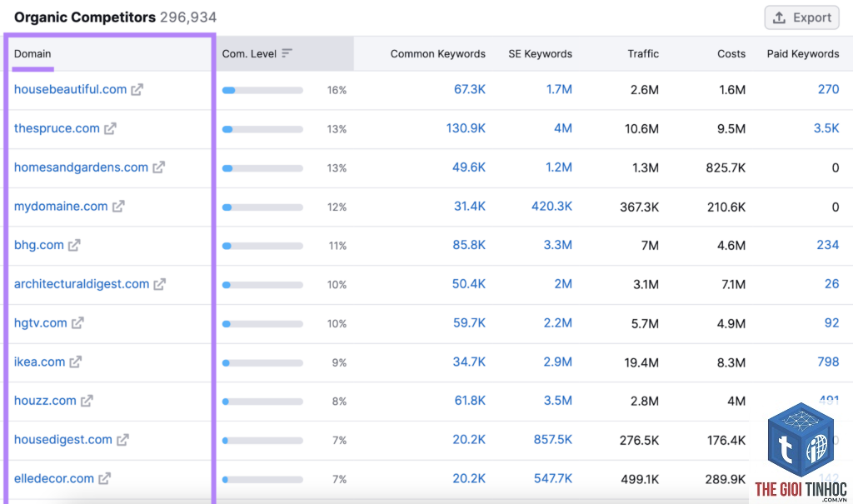Screen dimensions: 853x504
Task: Open architecturaldigest.com external link icon
Action: tap(159, 284)
